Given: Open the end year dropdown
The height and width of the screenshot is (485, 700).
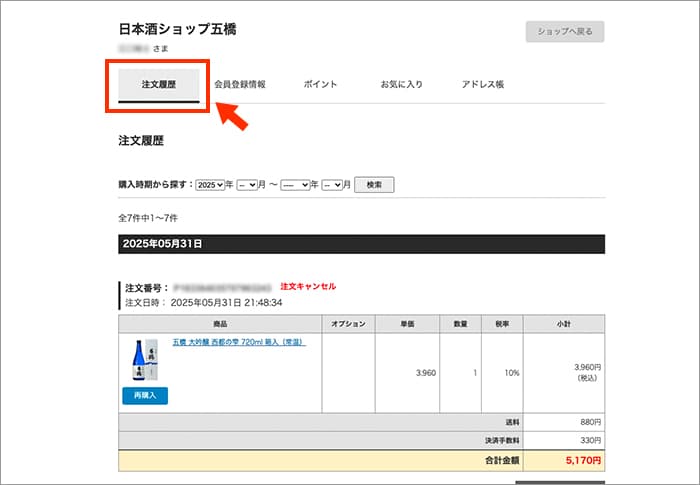Looking at the screenshot, I should [x=294, y=185].
